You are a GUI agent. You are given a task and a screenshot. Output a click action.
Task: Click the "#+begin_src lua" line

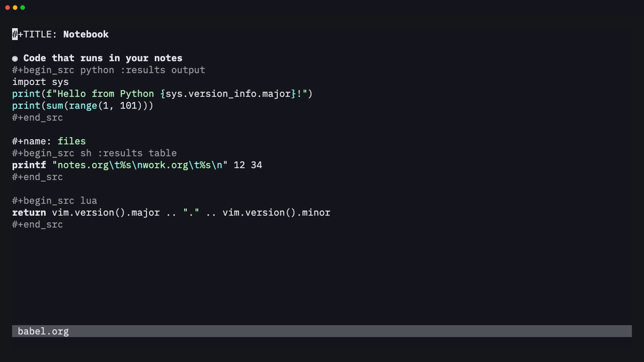click(x=55, y=201)
